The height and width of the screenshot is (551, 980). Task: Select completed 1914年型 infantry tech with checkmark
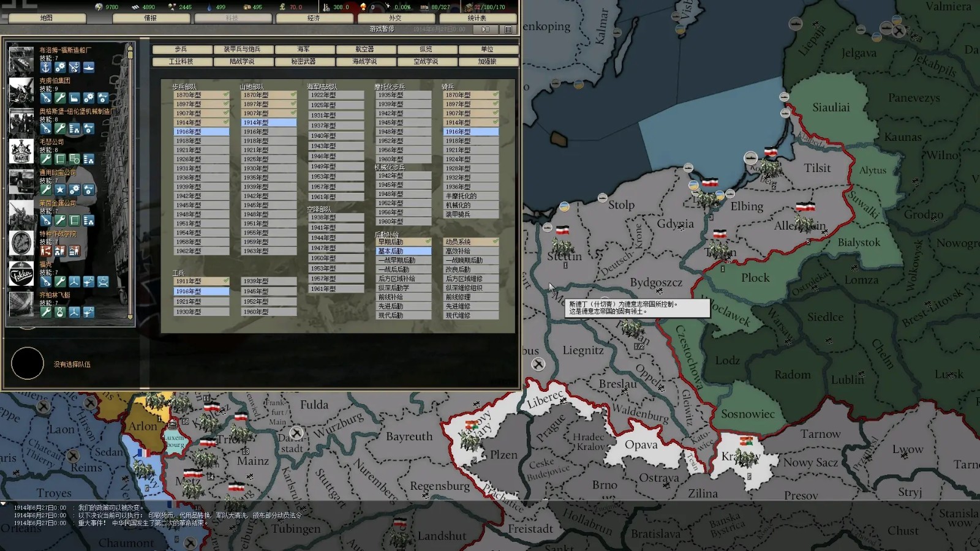[x=201, y=122]
